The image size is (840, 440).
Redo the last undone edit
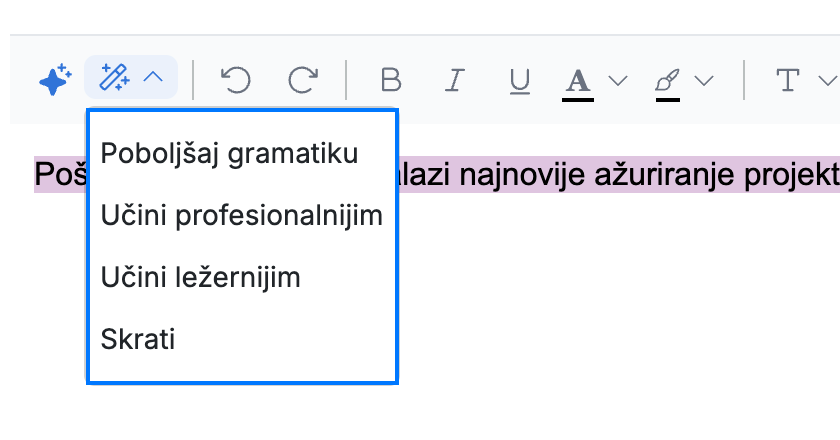point(303,80)
